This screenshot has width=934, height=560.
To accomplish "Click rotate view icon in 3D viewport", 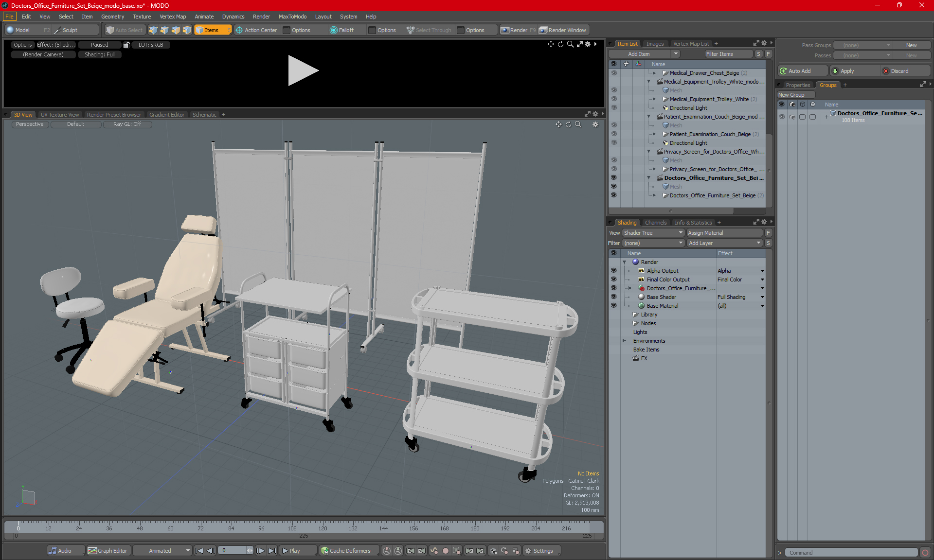I will pos(569,124).
